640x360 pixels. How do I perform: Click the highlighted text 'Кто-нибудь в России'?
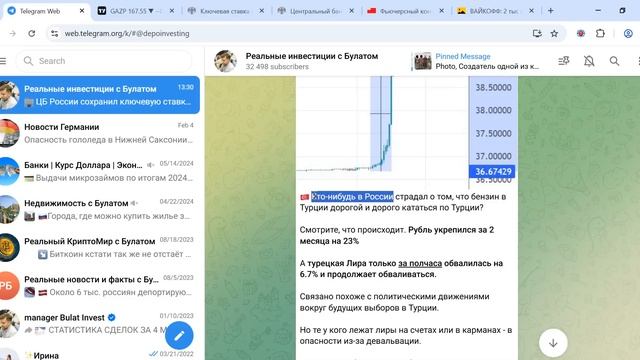point(352,197)
